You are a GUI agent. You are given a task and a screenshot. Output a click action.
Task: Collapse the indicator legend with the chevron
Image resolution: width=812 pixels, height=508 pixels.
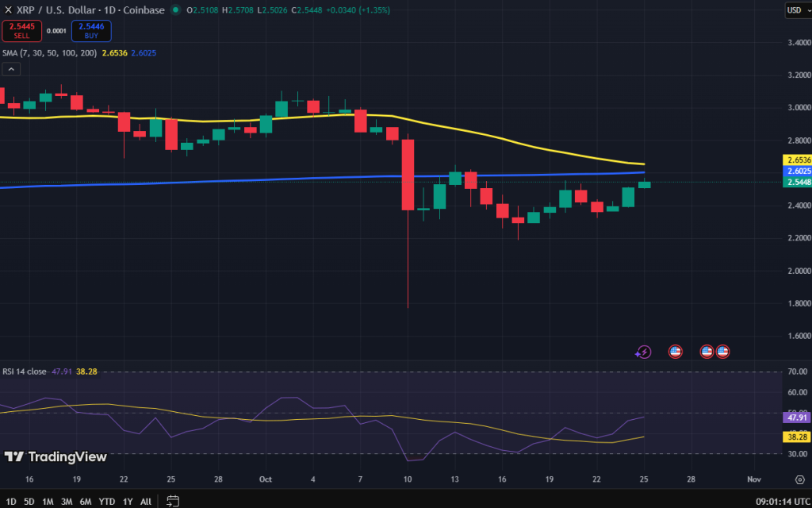pos(11,69)
